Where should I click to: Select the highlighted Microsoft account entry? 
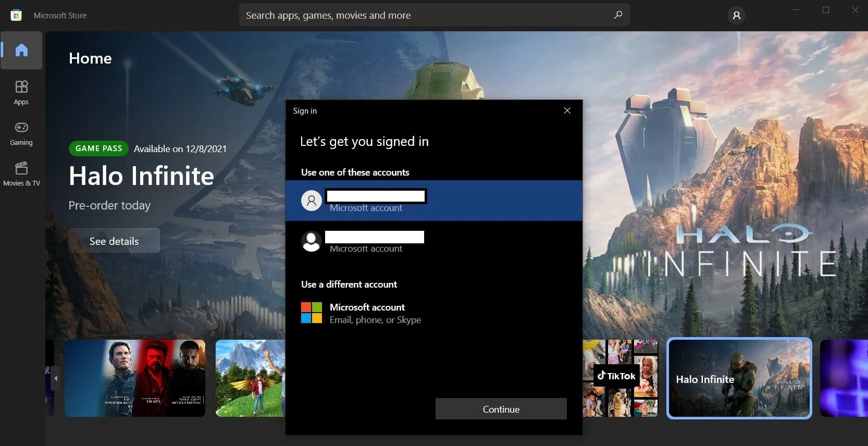tap(434, 201)
